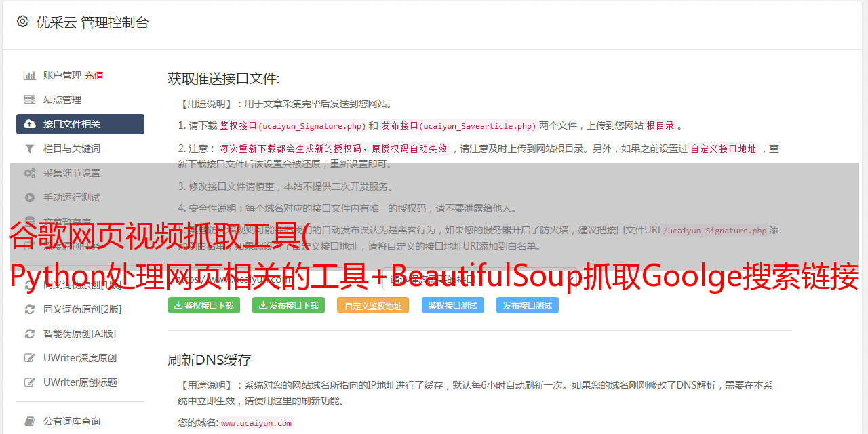Viewport: 868px width, 434px height.
Task: Click the refresh icon for 同义词伪原创[2版]
Action: (x=30, y=309)
